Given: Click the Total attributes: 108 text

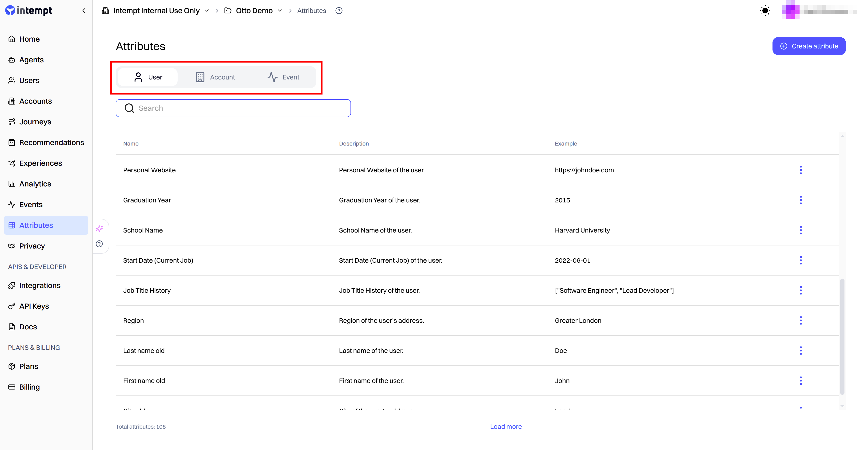Looking at the screenshot, I should pos(141,427).
